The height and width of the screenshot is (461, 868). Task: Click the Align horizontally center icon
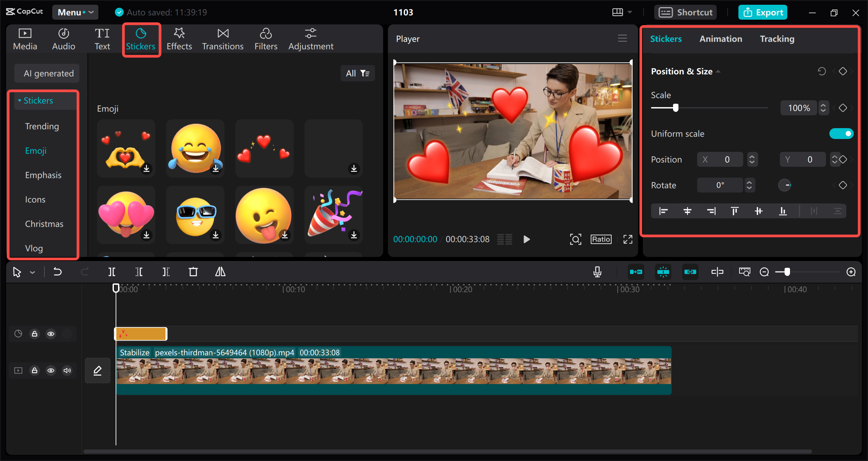point(687,211)
